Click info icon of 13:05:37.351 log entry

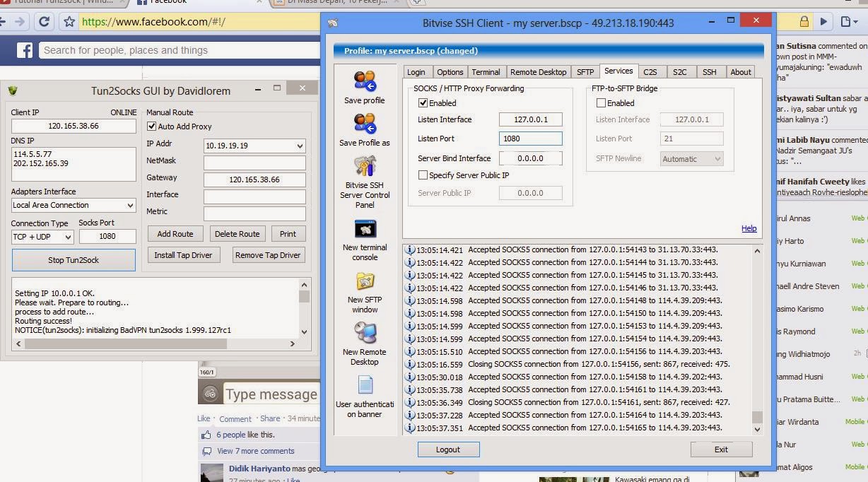coord(409,428)
